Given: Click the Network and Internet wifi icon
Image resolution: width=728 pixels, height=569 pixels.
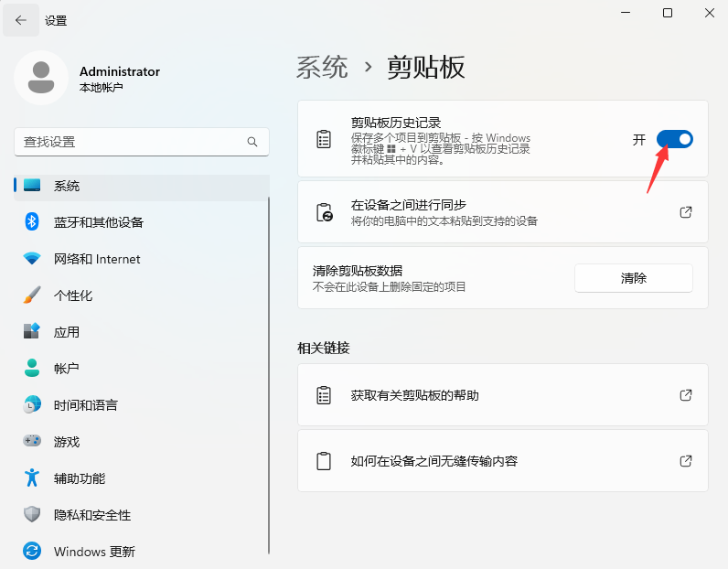Looking at the screenshot, I should coord(32,259).
